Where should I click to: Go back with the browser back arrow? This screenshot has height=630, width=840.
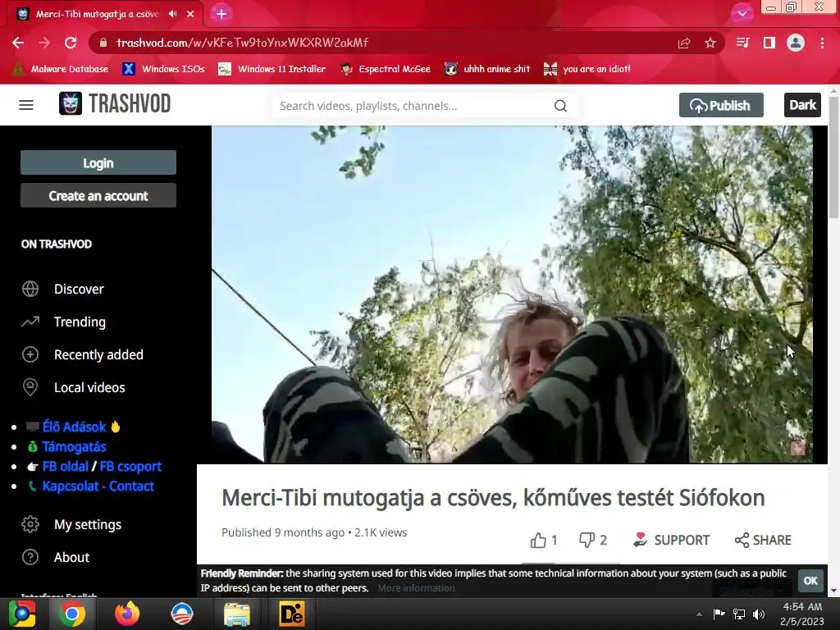point(18,43)
